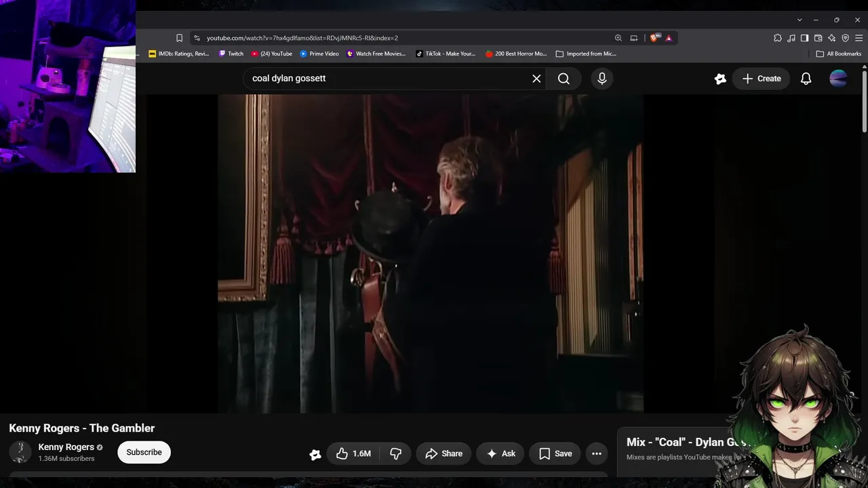Viewport: 868px width, 488px height.
Task: Open the media control music note icon
Action: point(791,38)
